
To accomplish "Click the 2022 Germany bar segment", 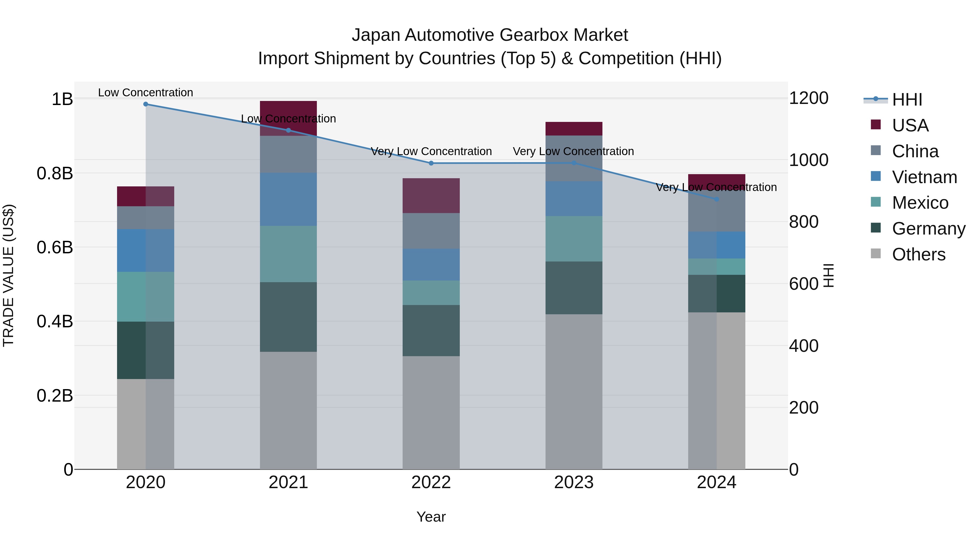I will 431,330.
